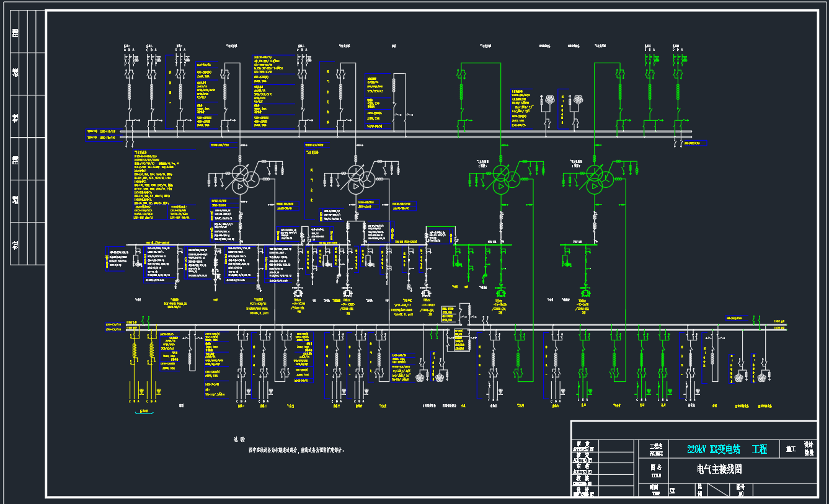Select the 施工 stage text in title block

point(791,449)
